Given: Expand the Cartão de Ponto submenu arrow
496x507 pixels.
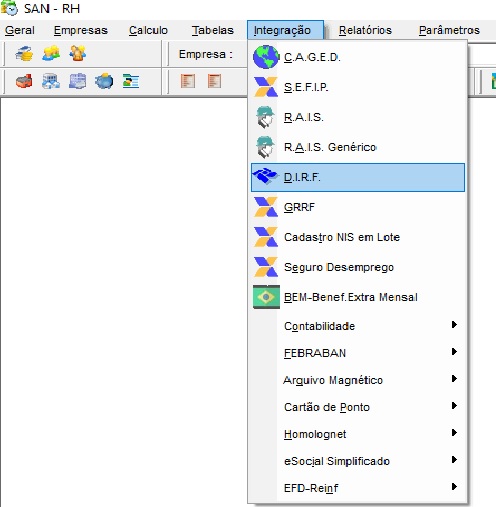Looking at the screenshot, I should pos(454,405).
